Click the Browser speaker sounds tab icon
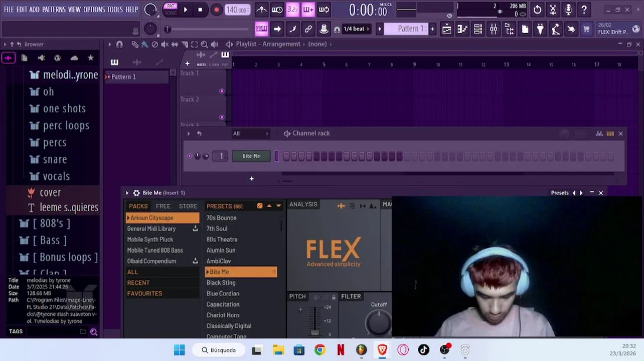This screenshot has width=644, height=361. (41, 58)
